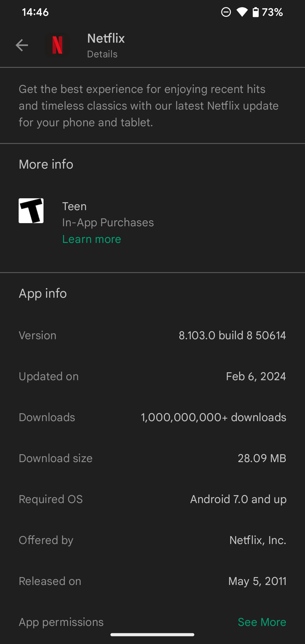The image size is (305, 644).
Task: Tap "Netflix, Inc." under Offered by
Action: [258, 540]
